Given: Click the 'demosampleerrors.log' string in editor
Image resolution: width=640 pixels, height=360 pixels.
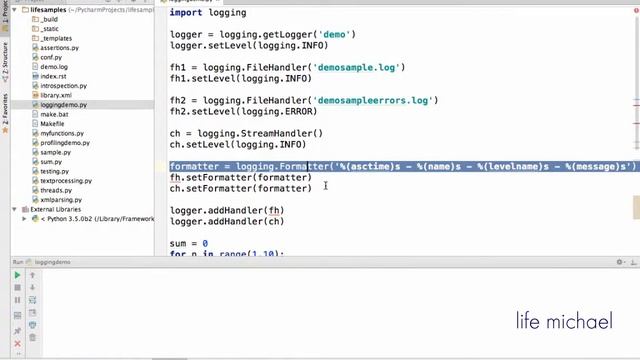Looking at the screenshot, I should (x=373, y=100).
